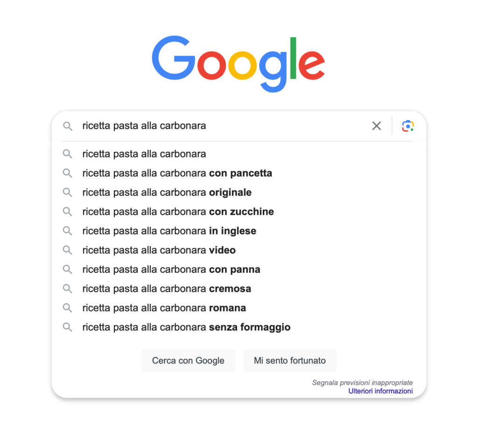Image resolution: width=478 pixels, height=448 pixels.
Task: Click 'Segnala previsioni inappropriate' link
Action: (362, 383)
